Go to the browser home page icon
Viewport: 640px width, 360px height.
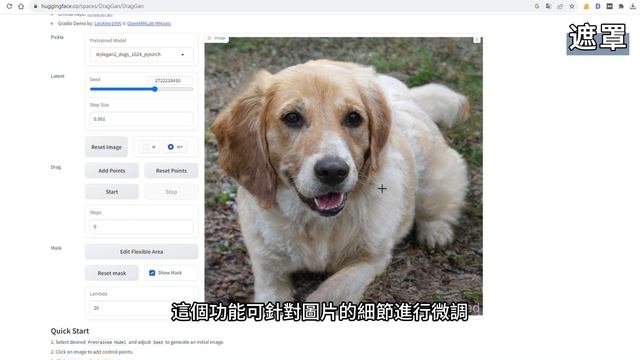21,6
